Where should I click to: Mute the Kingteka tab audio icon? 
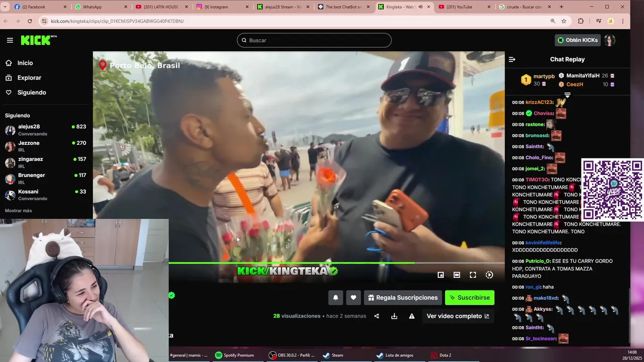tap(421, 7)
